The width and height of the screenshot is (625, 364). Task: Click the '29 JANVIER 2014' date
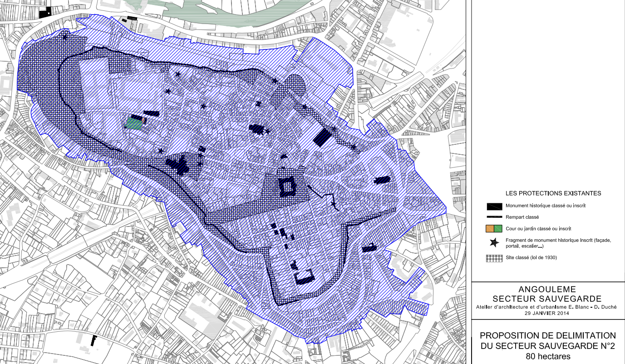coord(547,313)
